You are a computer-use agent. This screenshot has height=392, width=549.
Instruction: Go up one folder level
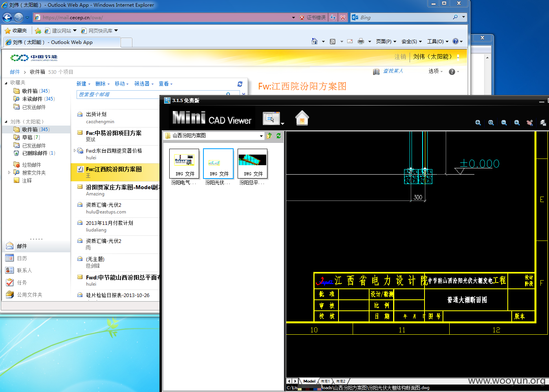269,136
